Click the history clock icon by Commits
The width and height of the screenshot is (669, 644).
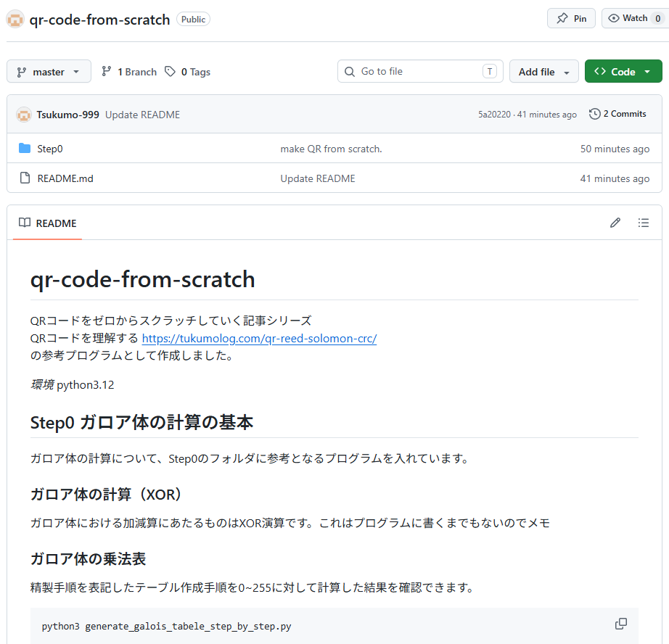pos(594,114)
